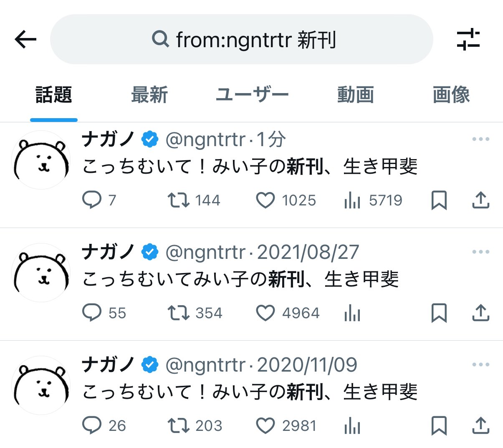The height and width of the screenshot is (448, 503).
Task: Reply to the 1分 tweet
Action: pyautogui.click(x=92, y=200)
